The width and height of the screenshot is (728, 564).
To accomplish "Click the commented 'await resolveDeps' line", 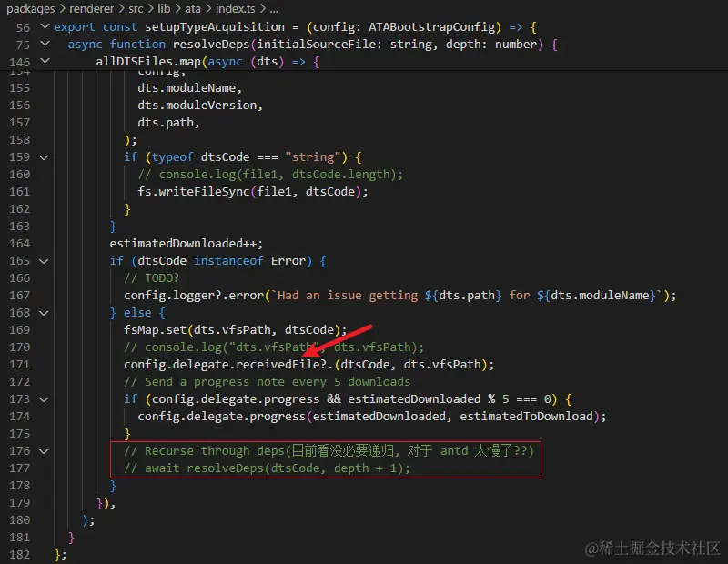I will click(267, 468).
